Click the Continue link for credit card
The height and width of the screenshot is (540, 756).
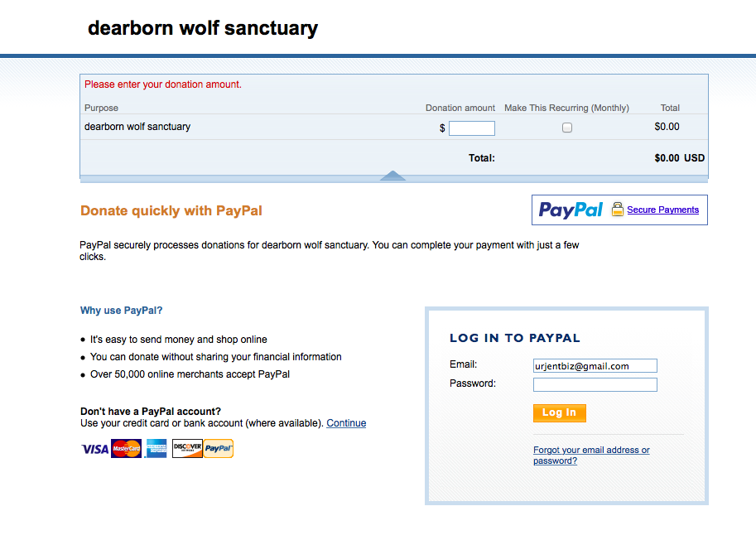coord(346,423)
